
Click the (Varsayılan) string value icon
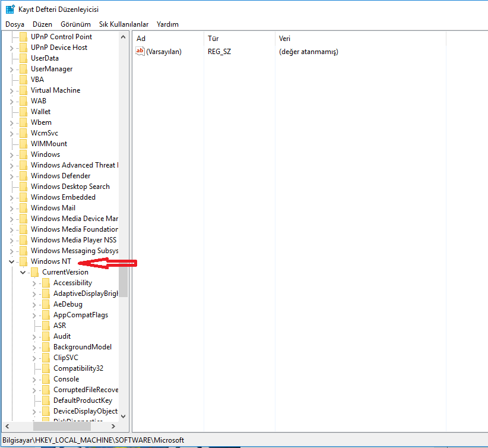(x=140, y=52)
